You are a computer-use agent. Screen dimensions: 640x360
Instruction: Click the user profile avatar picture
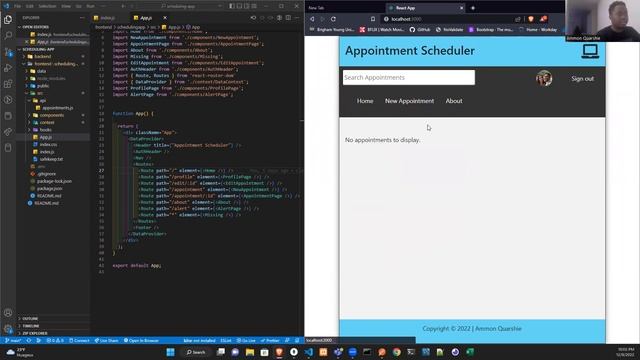pyautogui.click(x=544, y=78)
